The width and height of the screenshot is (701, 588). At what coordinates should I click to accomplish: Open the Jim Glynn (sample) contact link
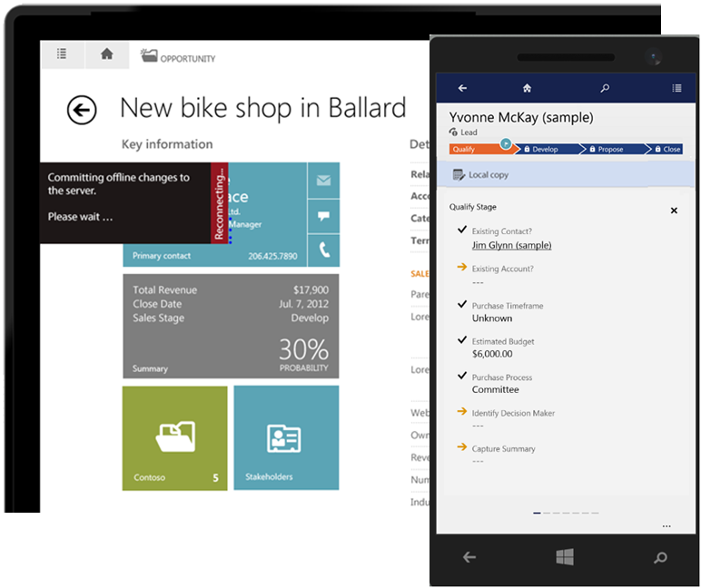pyautogui.click(x=511, y=245)
